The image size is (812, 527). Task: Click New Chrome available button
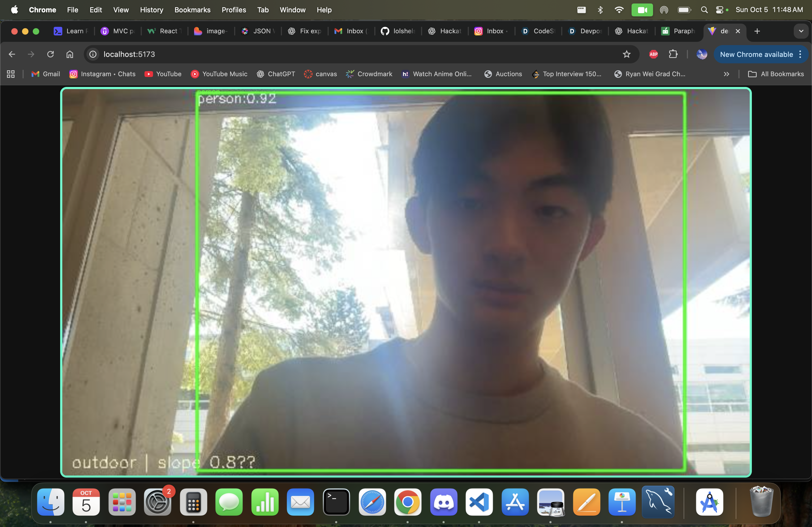pos(756,54)
